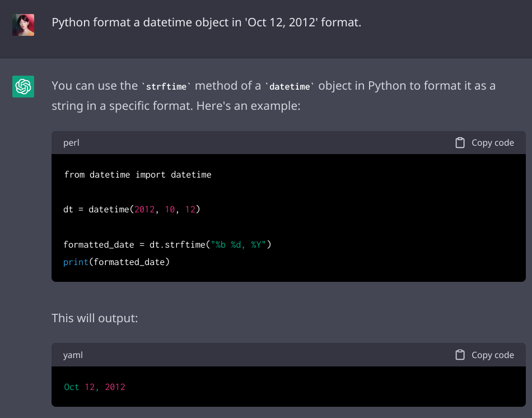Click the inline 'datetime' code word in the response
This screenshot has height=418, width=532.
(x=290, y=87)
